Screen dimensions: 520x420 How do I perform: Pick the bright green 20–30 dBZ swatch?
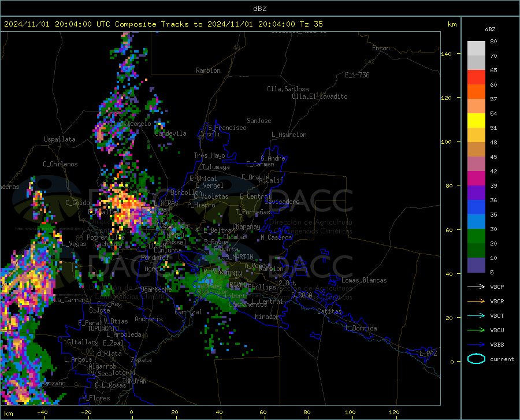point(476,236)
